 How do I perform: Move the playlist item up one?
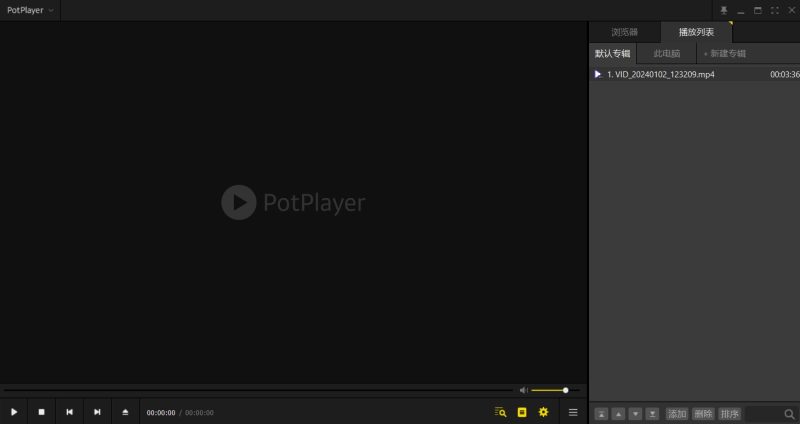tap(618, 414)
